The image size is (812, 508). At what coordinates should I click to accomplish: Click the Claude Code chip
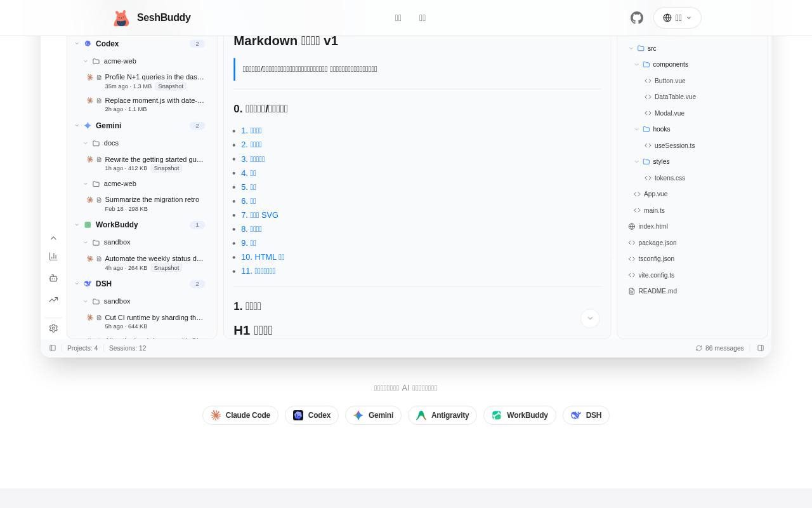240,415
